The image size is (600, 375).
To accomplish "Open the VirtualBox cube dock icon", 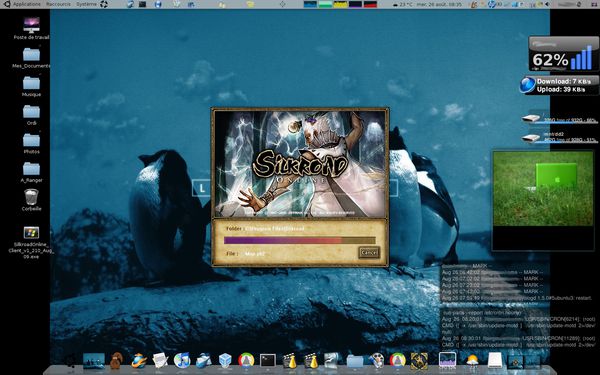I will click(x=225, y=360).
